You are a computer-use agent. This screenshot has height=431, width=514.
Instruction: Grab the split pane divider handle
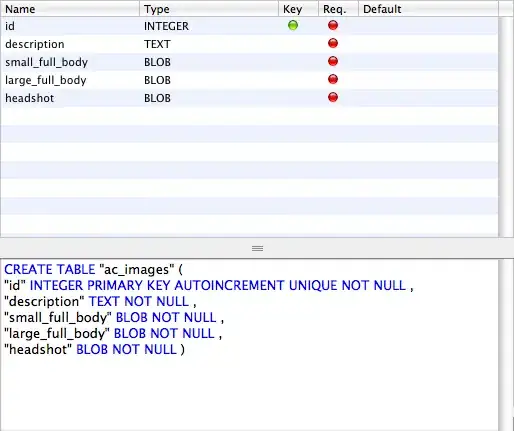[257, 248]
